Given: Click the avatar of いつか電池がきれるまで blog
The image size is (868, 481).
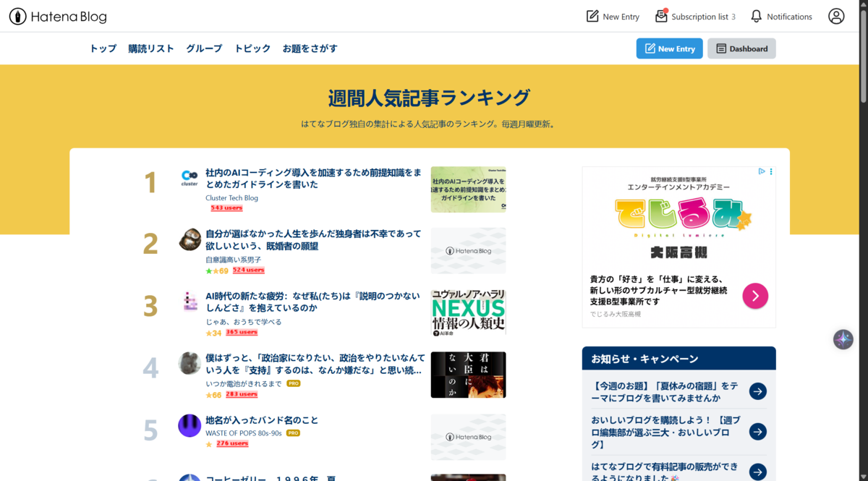Looking at the screenshot, I should coord(190,363).
